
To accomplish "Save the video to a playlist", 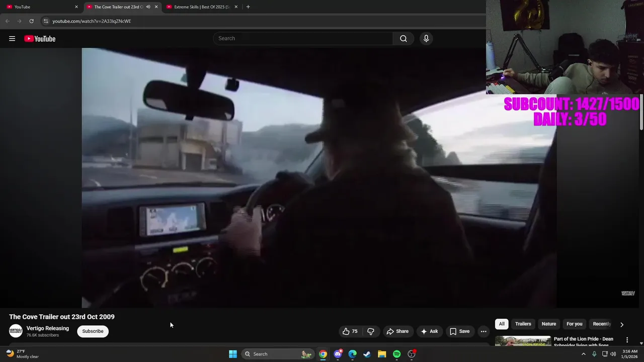I will coord(459,331).
